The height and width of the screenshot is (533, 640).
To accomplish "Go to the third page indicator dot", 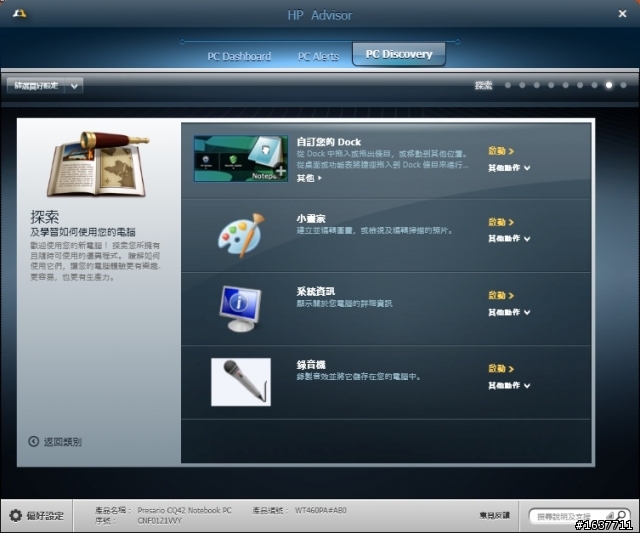I will tap(537, 85).
